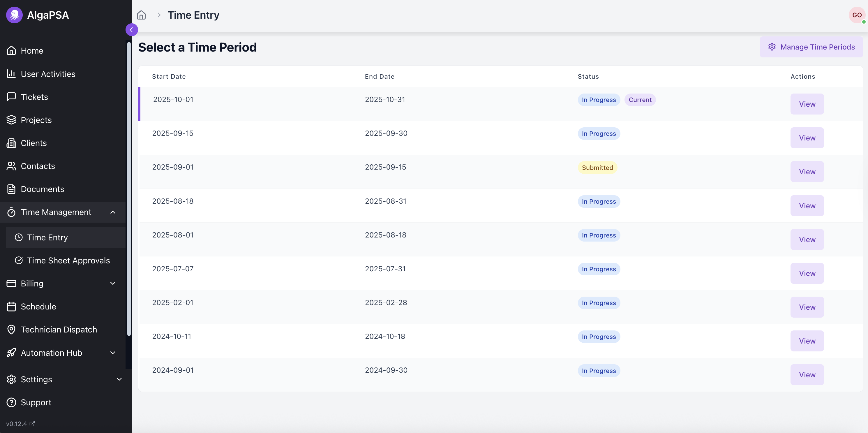Collapse the Time Management menu
Screen dimensions: 868x433
coord(113,212)
